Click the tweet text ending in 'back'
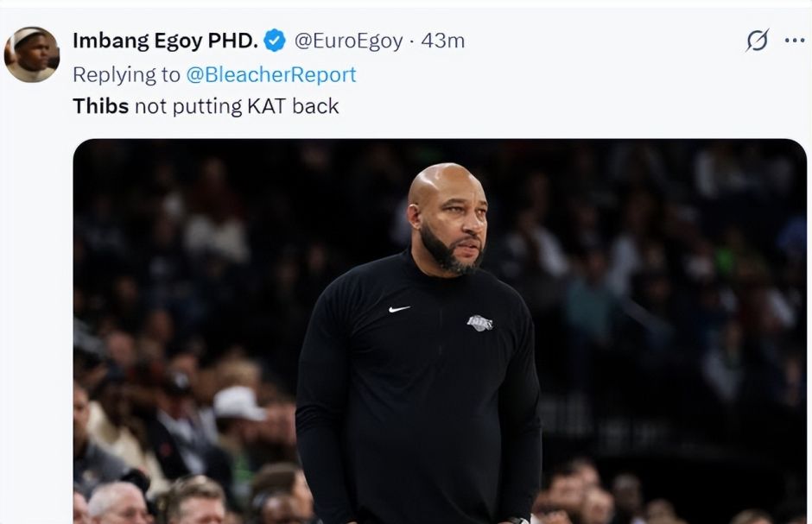 [206, 106]
